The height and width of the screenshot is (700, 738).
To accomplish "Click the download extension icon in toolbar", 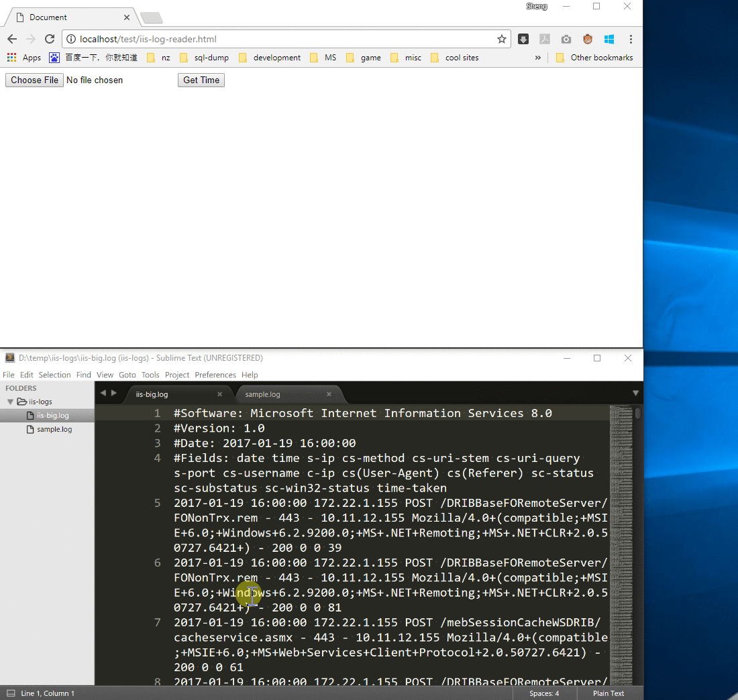I will pyautogui.click(x=523, y=39).
